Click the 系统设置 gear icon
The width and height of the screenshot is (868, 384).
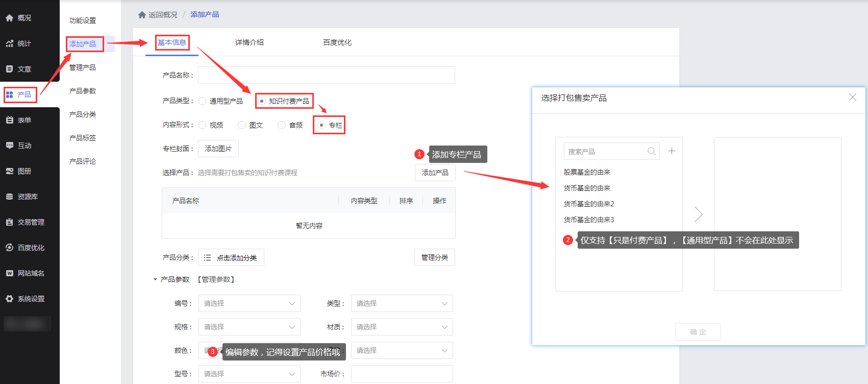tap(9, 299)
